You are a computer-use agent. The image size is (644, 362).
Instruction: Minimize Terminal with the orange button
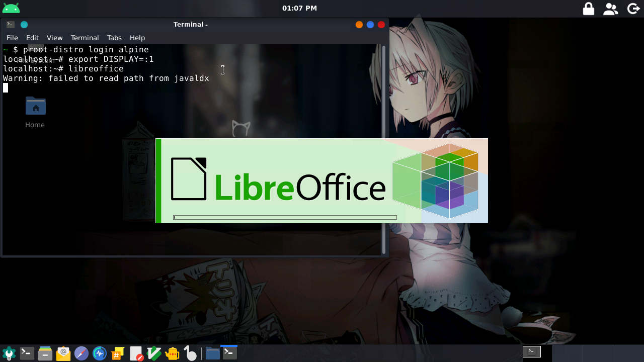tap(359, 25)
